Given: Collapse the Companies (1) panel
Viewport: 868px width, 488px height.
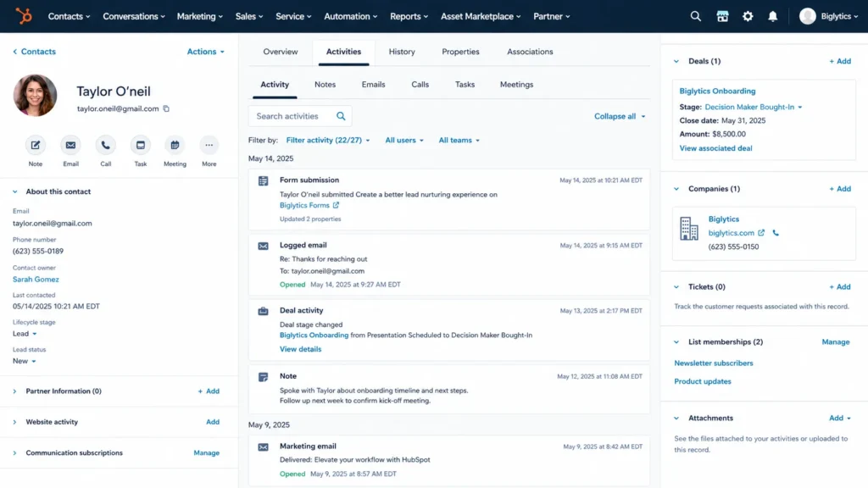Looking at the screenshot, I should point(676,189).
